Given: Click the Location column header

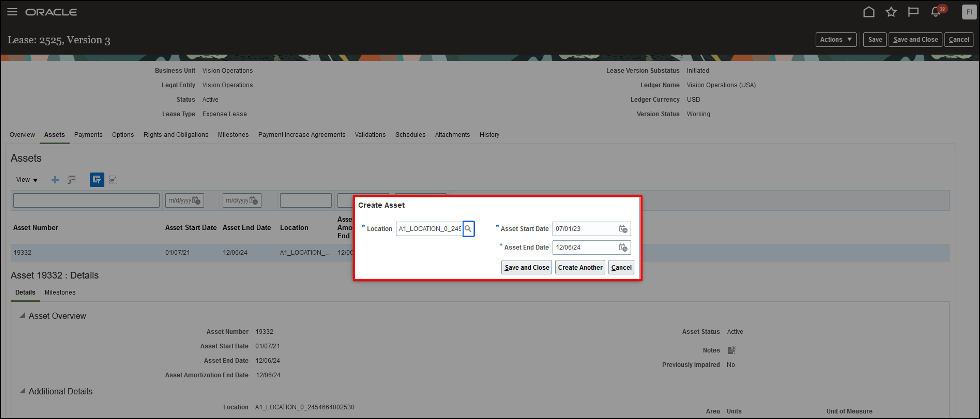Looking at the screenshot, I should pyautogui.click(x=294, y=228).
